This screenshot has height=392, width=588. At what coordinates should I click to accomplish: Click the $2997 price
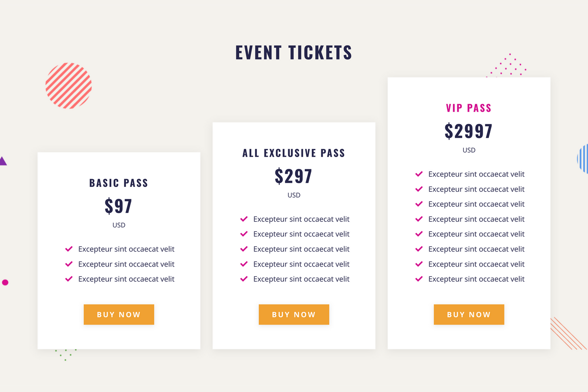coord(469,131)
